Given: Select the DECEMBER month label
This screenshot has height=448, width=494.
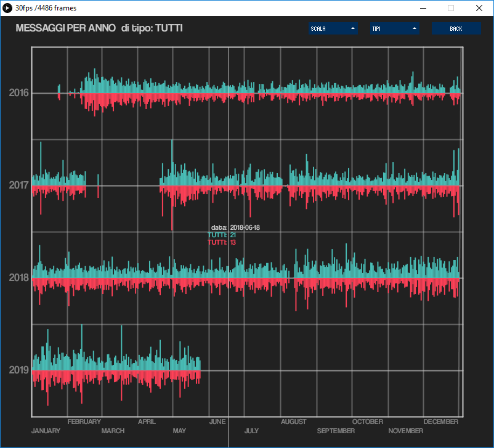Looking at the screenshot, I should pos(440,422).
